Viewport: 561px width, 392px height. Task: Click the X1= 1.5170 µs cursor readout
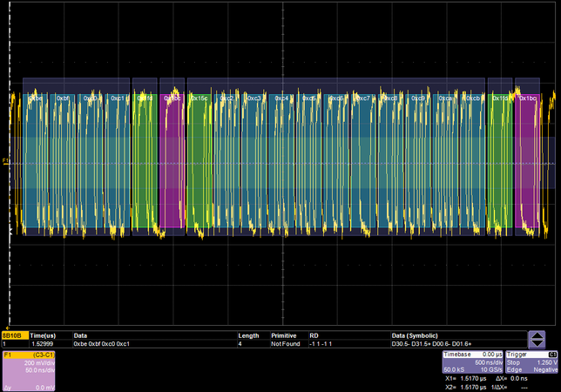pos(466,378)
